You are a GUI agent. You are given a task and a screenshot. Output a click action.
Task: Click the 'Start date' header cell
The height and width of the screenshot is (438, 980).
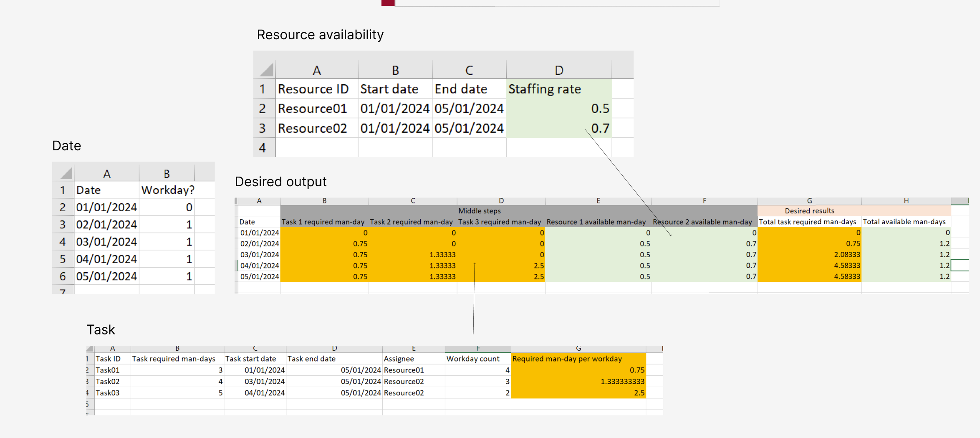click(395, 89)
